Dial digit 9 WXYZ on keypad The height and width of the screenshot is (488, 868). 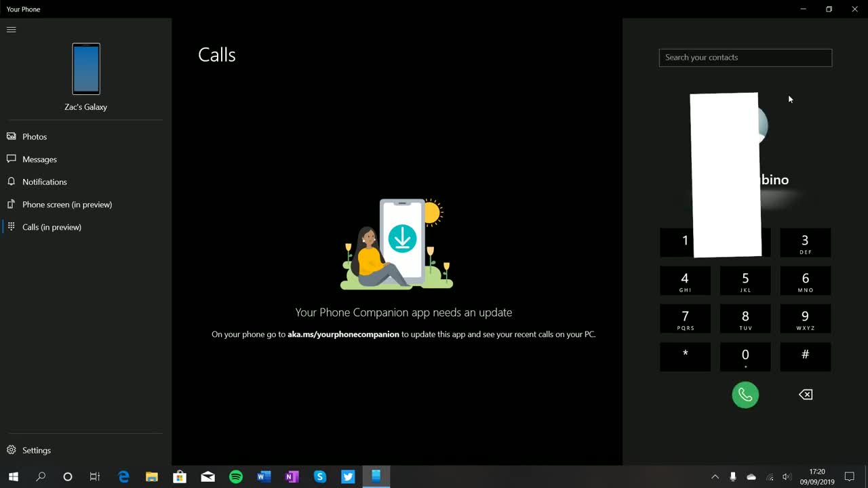805,319
